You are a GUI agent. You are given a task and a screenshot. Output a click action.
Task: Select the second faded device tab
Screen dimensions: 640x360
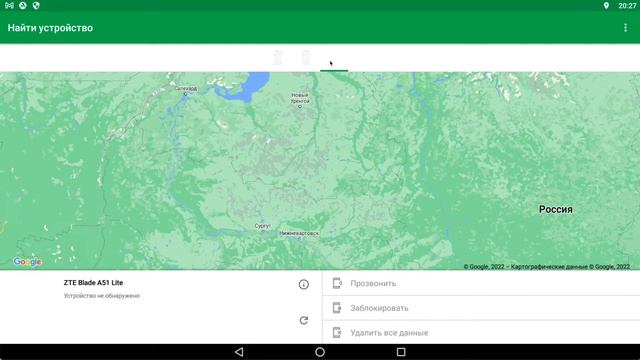(x=306, y=58)
